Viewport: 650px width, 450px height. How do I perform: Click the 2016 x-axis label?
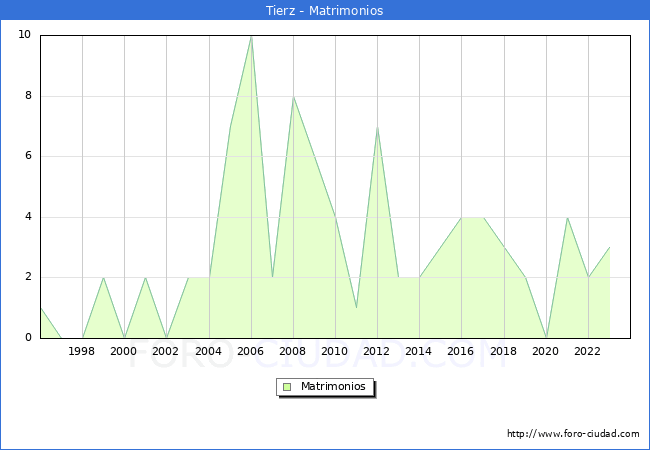pos(461,352)
